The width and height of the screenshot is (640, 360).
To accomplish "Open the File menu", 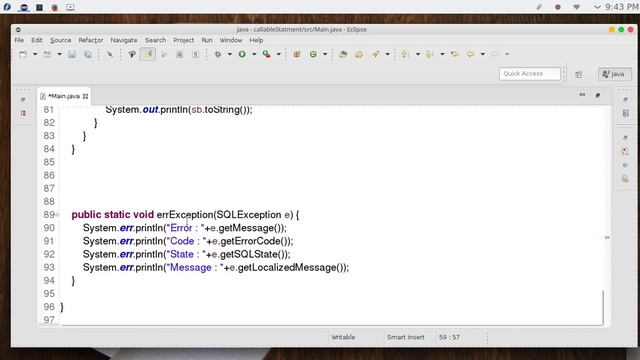I will point(19,40).
